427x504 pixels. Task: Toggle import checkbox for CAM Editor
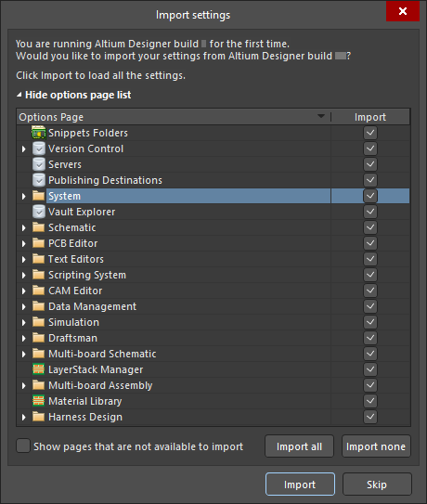[x=370, y=290]
